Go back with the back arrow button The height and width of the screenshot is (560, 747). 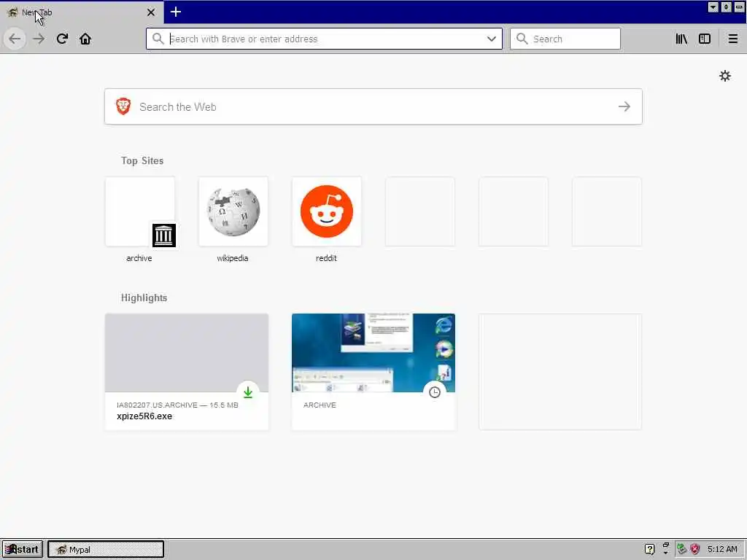pos(15,39)
